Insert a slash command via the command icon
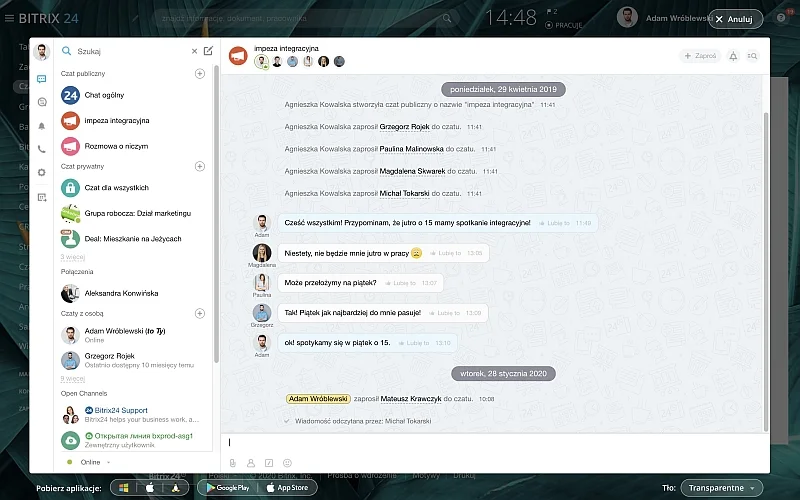This screenshot has width=800, height=500. click(269, 463)
